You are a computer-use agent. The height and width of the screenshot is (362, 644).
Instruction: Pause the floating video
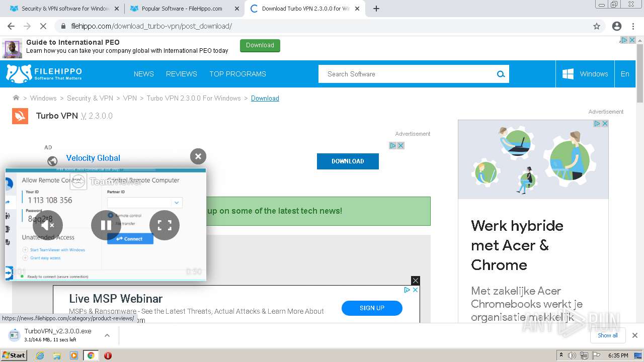(x=106, y=225)
